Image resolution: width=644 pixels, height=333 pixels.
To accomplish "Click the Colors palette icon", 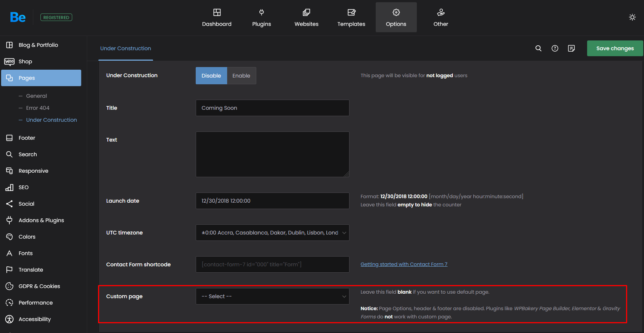I will tap(10, 237).
